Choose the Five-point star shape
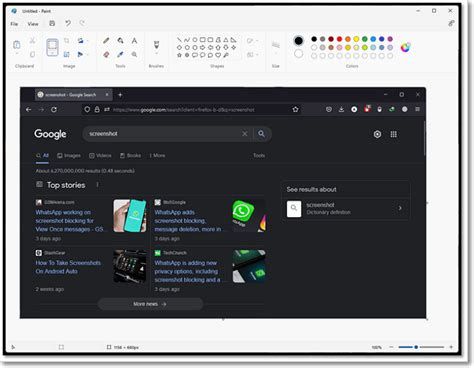 pyautogui.click(x=179, y=55)
